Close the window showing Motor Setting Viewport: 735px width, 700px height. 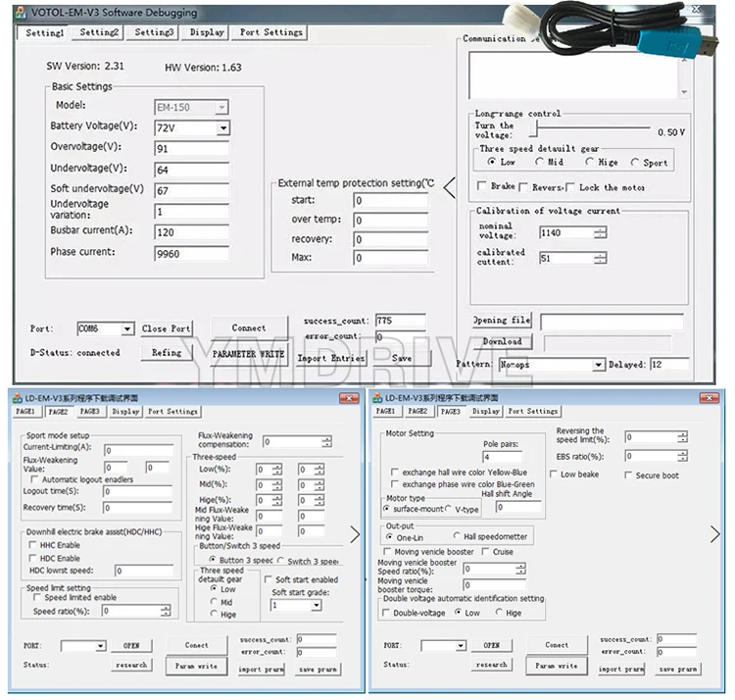point(710,398)
